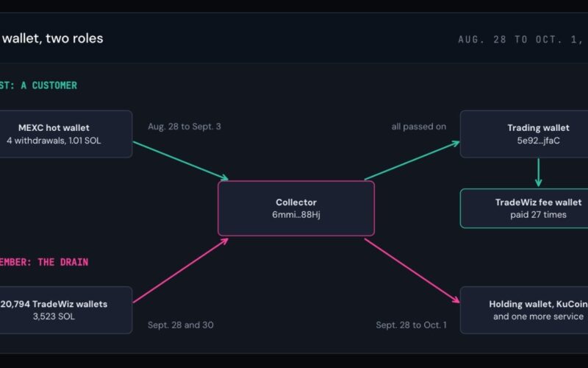588x368 pixels.
Task: Click the "Aug. 28 to Sept. 3" label
Action: coord(184,127)
